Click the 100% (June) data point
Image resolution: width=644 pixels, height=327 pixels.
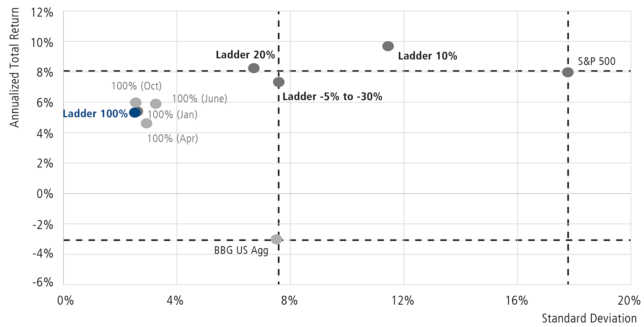pos(156,104)
